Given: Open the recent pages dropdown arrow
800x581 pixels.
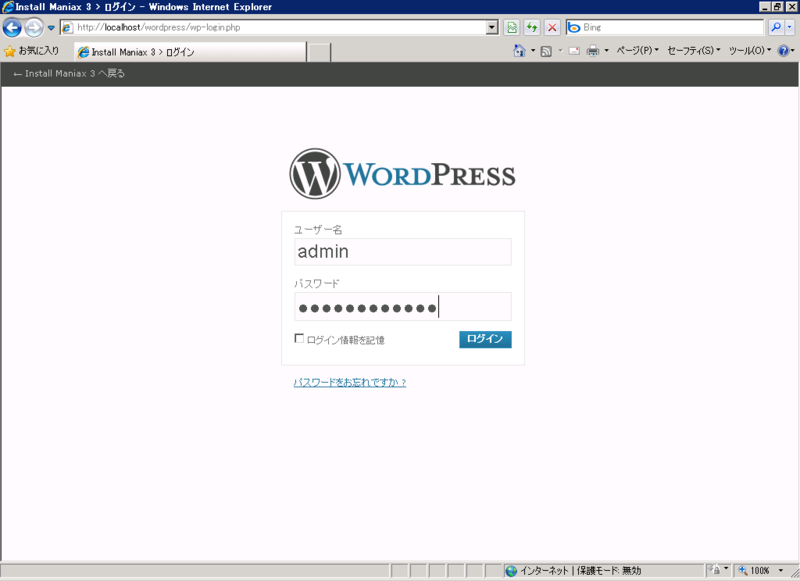Looking at the screenshot, I should 51,28.
